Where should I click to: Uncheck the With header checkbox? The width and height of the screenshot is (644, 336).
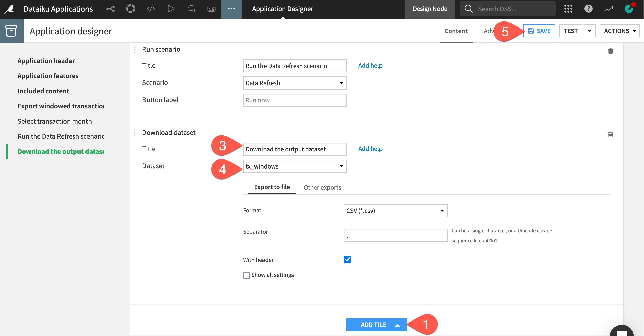[x=347, y=259]
